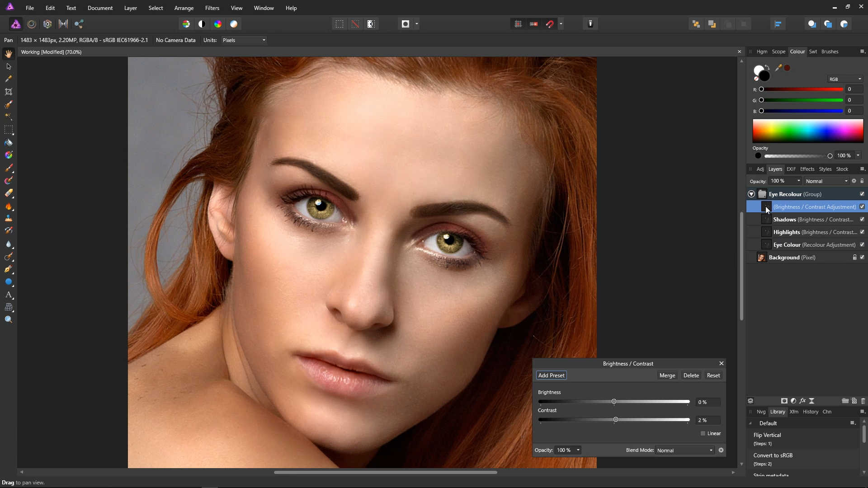Open Blend Mode dropdown in adjustment dialog
Image resolution: width=868 pixels, height=488 pixels.
pos(685,450)
